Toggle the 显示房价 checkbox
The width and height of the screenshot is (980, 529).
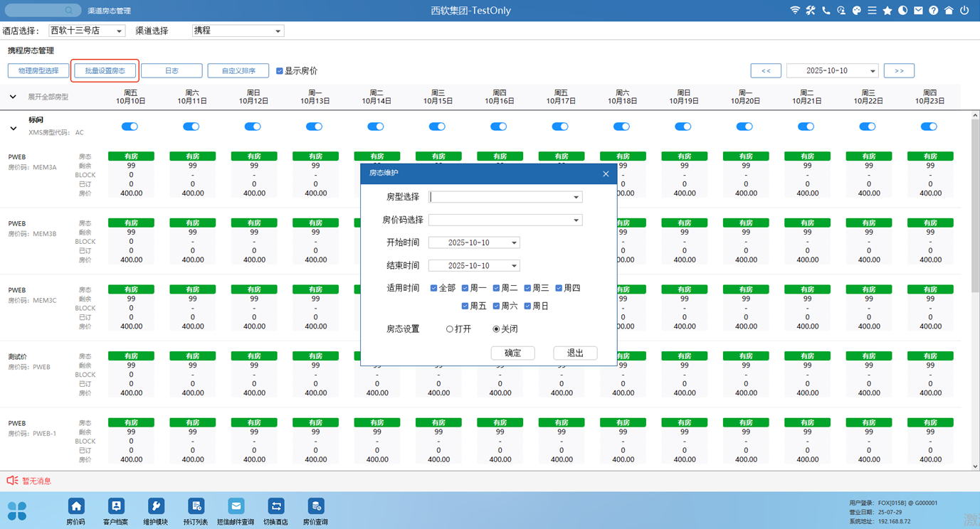(x=280, y=71)
